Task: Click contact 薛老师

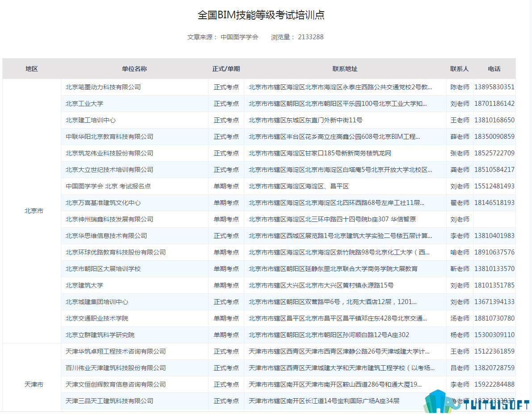Action: [x=460, y=137]
